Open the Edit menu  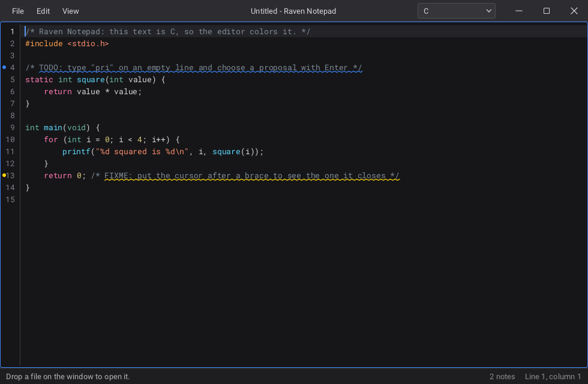[43, 11]
